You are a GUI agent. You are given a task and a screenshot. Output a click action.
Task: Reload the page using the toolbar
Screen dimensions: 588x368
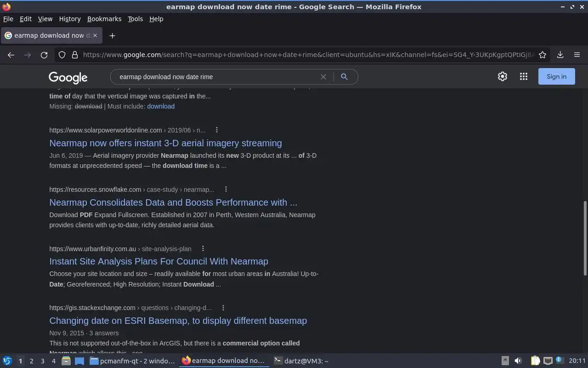44,55
